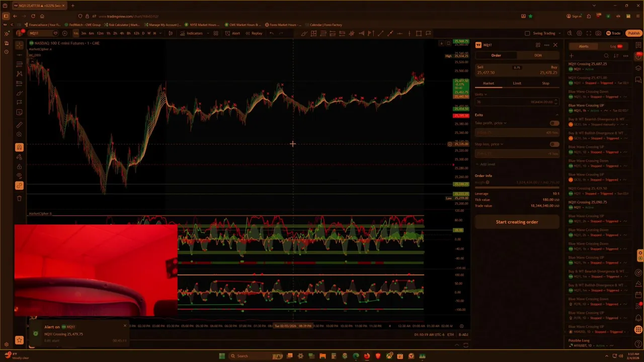
Task: Select the Stop order type tab
Action: point(546,83)
